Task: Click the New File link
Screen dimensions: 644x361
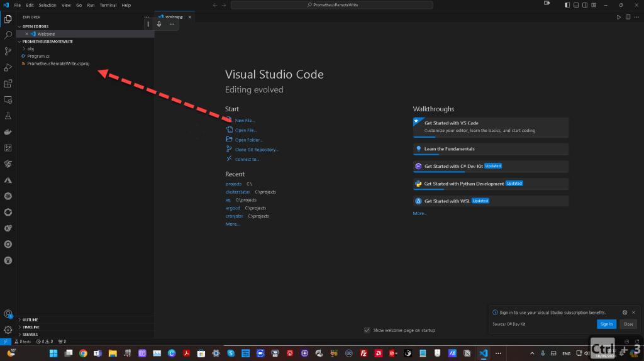Action: tap(245, 120)
